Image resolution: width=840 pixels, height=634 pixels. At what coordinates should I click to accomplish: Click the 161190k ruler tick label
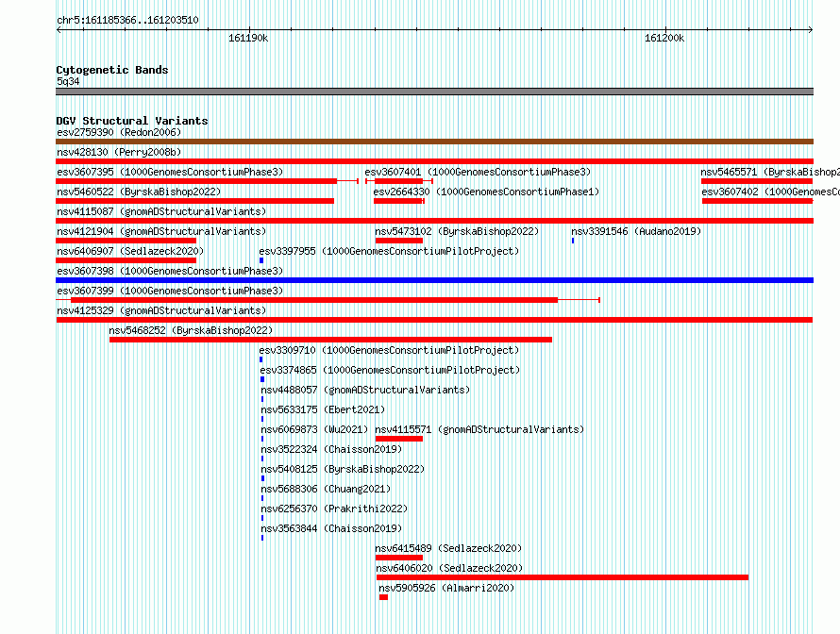[248, 38]
